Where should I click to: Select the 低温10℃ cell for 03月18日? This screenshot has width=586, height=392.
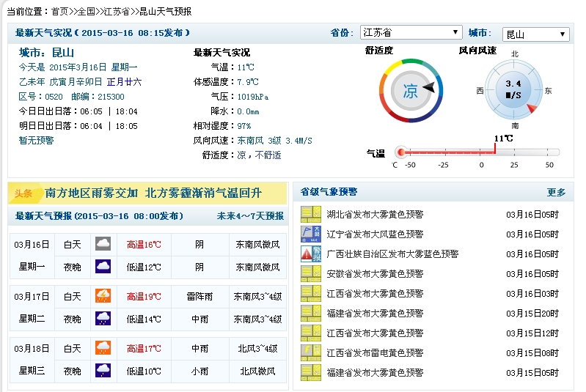(x=144, y=371)
